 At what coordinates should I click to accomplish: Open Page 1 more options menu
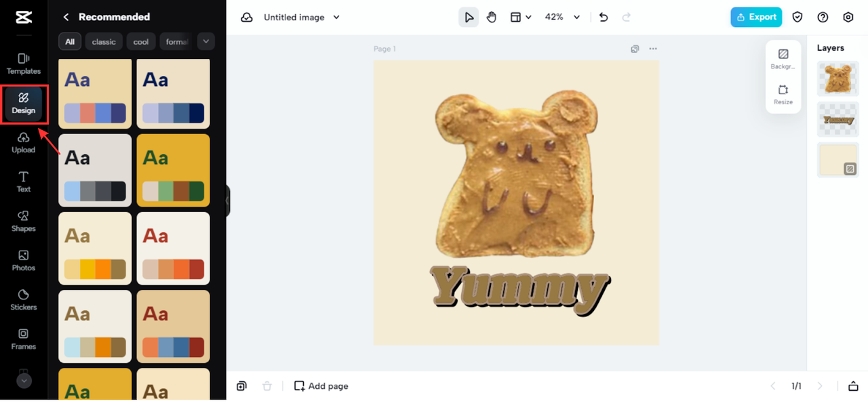click(653, 49)
